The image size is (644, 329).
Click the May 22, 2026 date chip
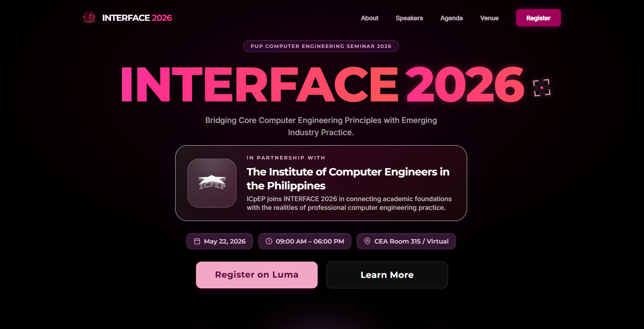[220, 241]
